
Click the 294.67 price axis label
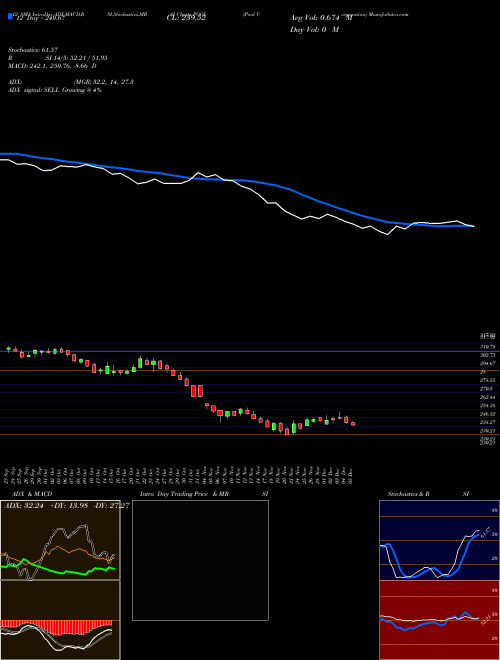point(487,363)
